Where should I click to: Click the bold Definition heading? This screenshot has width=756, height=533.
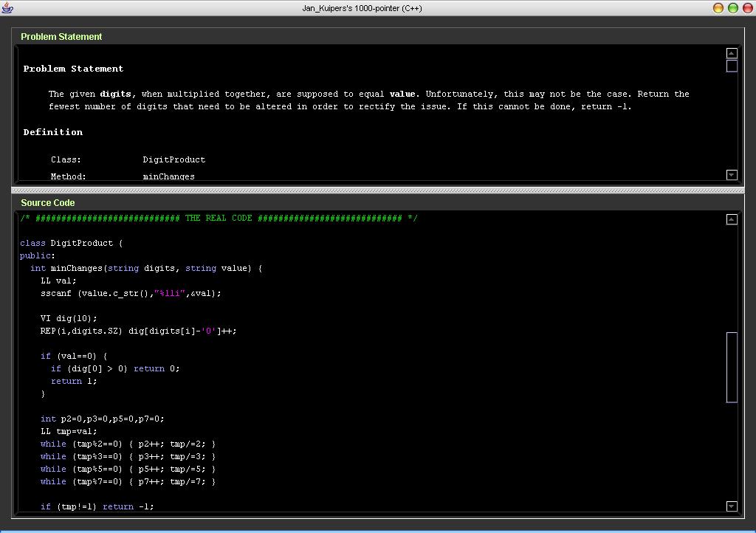click(52, 132)
